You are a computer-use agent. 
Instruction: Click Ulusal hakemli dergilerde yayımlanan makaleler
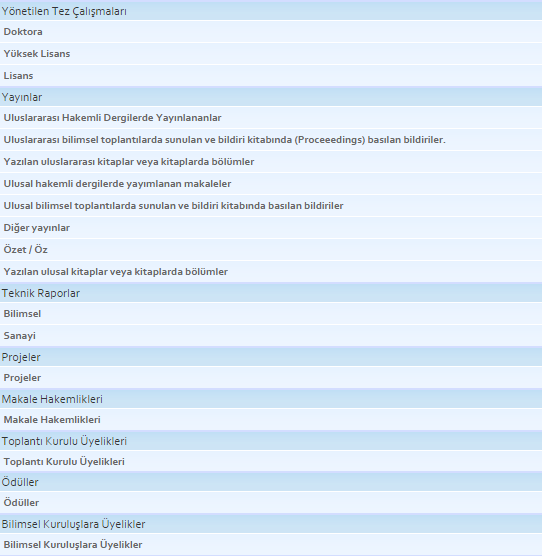[x=271, y=184]
